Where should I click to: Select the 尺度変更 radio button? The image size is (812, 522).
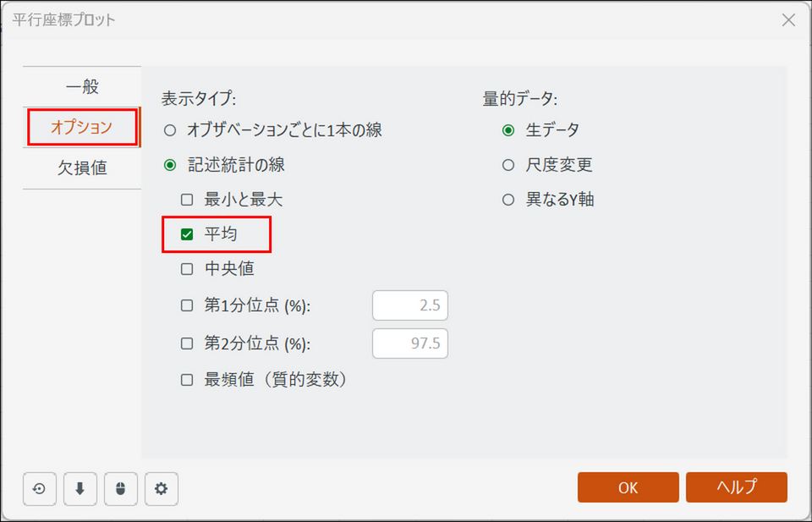[x=508, y=165]
